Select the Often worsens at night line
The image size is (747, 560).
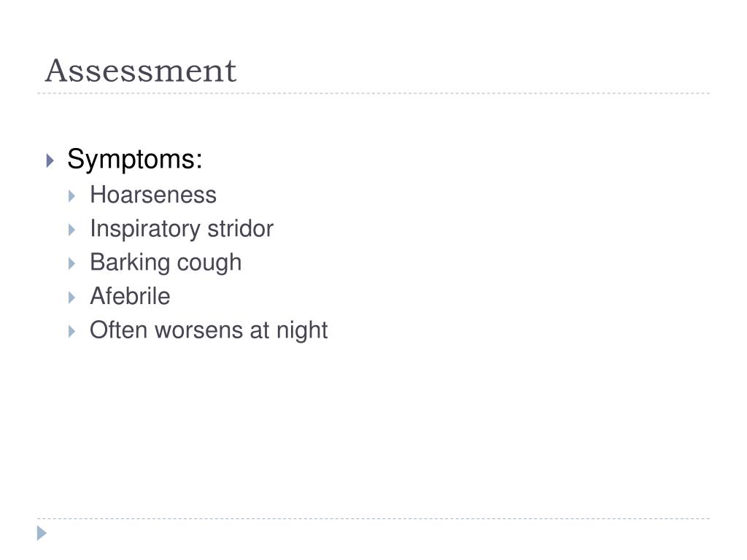point(209,330)
